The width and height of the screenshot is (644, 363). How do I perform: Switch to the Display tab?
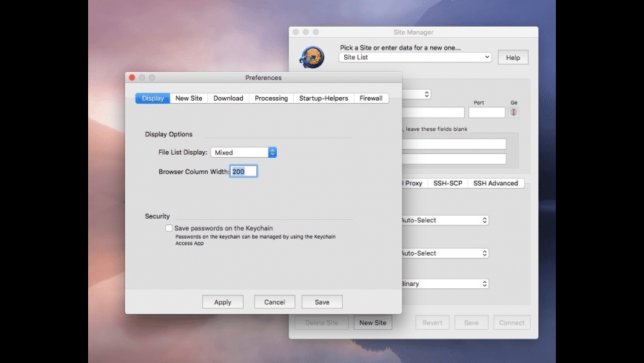click(x=152, y=99)
